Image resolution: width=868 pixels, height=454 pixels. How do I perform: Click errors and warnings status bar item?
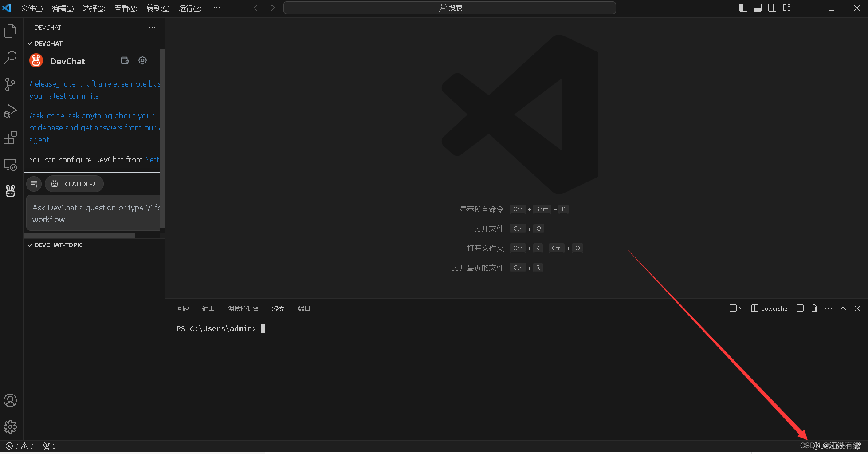pyautogui.click(x=20, y=446)
